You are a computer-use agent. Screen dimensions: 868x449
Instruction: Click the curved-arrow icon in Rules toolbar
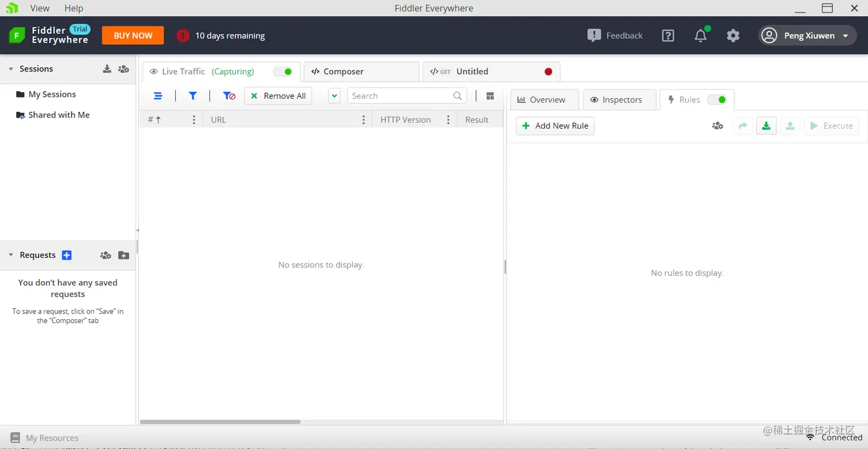click(x=743, y=126)
